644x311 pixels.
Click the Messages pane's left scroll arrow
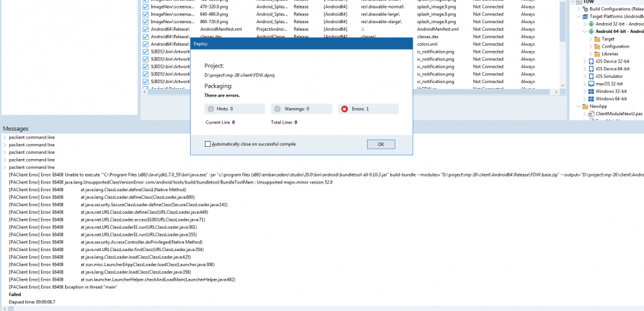[4, 308]
